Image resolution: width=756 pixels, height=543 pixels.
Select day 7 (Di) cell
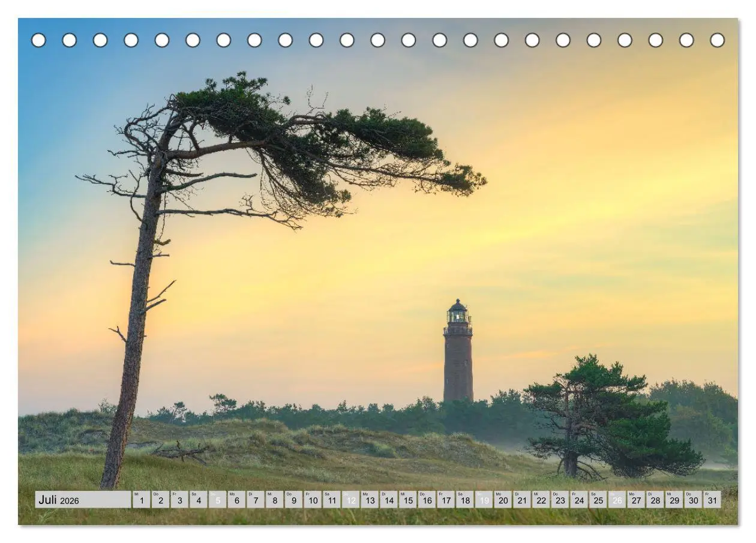pyautogui.click(x=256, y=500)
